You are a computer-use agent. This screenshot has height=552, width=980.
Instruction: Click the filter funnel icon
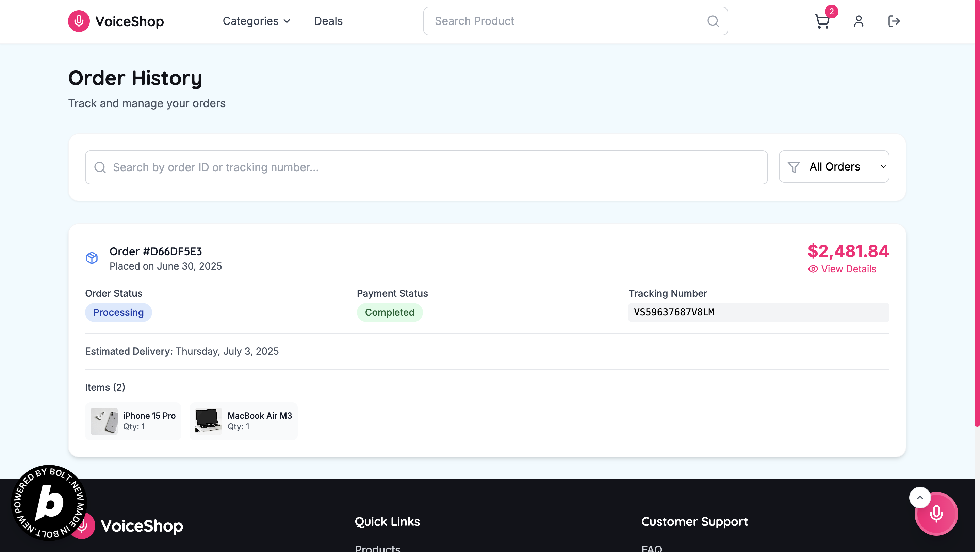pyautogui.click(x=794, y=167)
